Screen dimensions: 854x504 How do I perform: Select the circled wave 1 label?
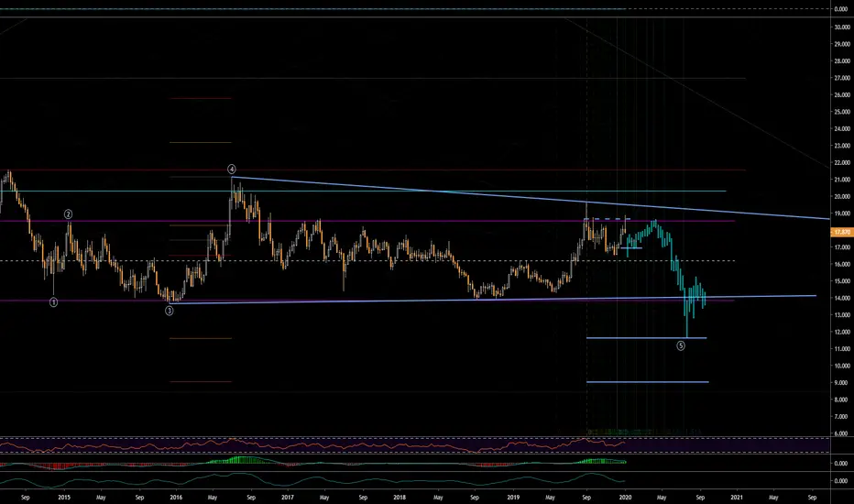tap(53, 301)
